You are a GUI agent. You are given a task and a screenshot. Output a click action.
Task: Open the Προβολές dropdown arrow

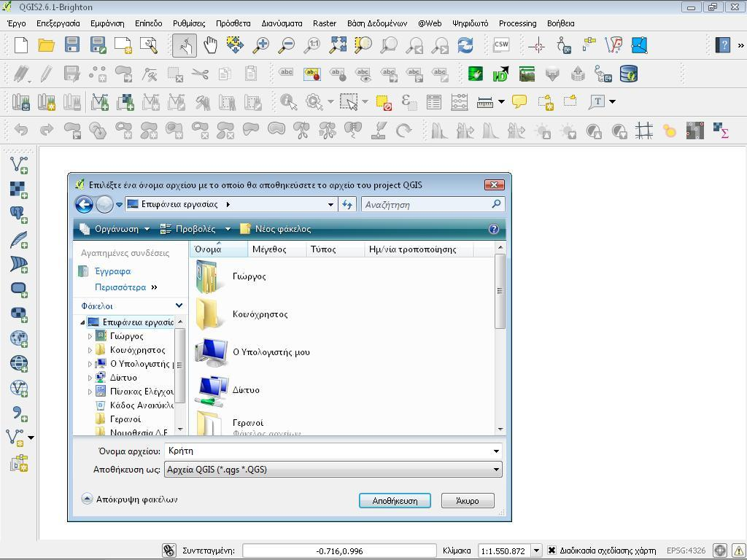click(228, 229)
